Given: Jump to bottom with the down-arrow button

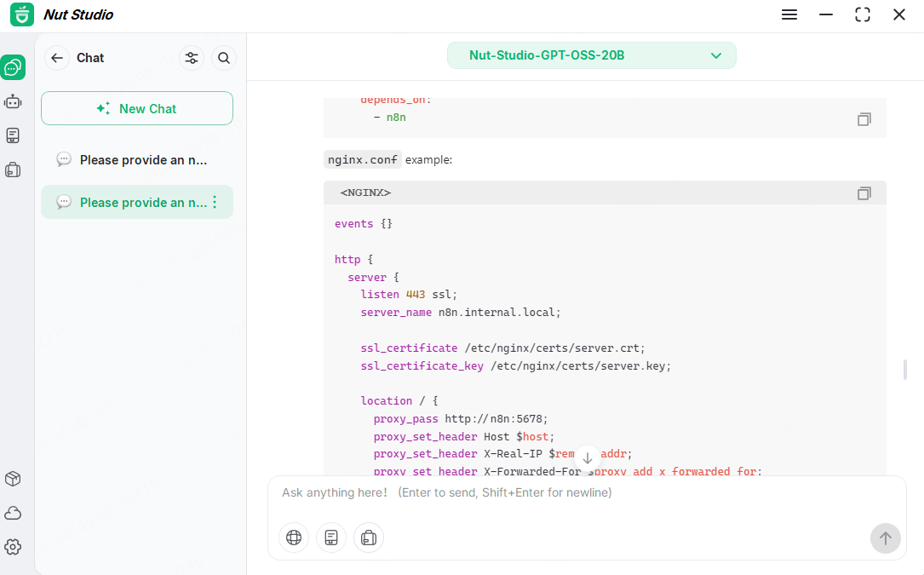Looking at the screenshot, I should point(588,458).
